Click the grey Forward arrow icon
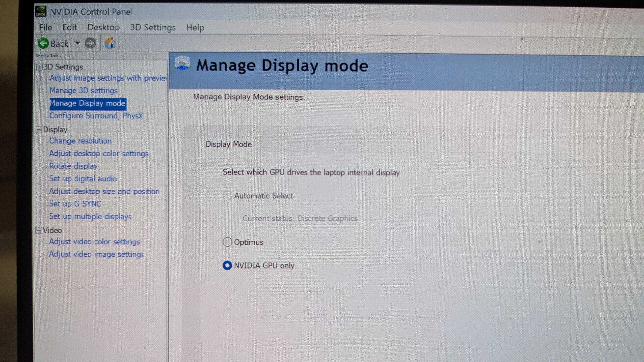The image size is (644, 362). click(90, 43)
